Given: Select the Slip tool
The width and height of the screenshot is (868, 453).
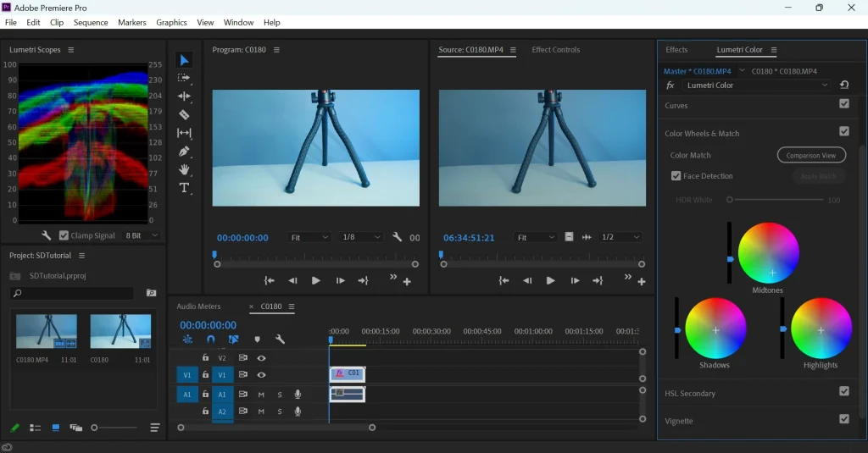Looking at the screenshot, I should (184, 133).
